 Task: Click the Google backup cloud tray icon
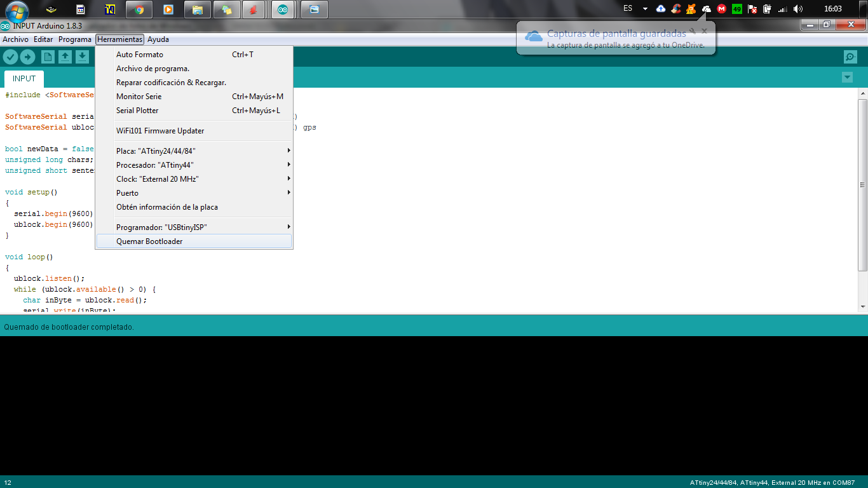click(x=661, y=9)
